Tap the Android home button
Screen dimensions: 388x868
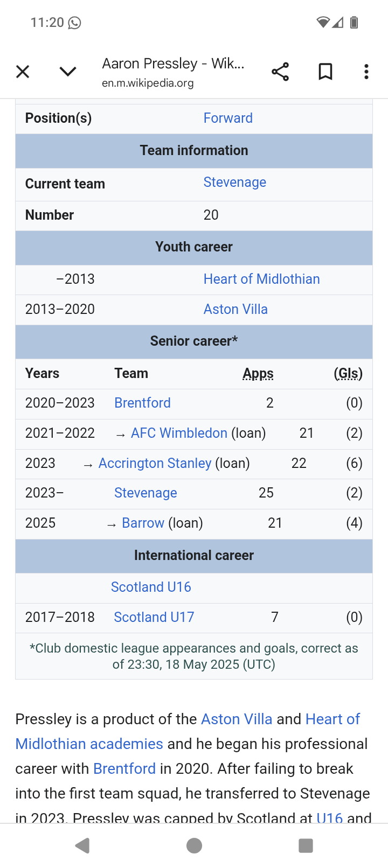pos(194,846)
